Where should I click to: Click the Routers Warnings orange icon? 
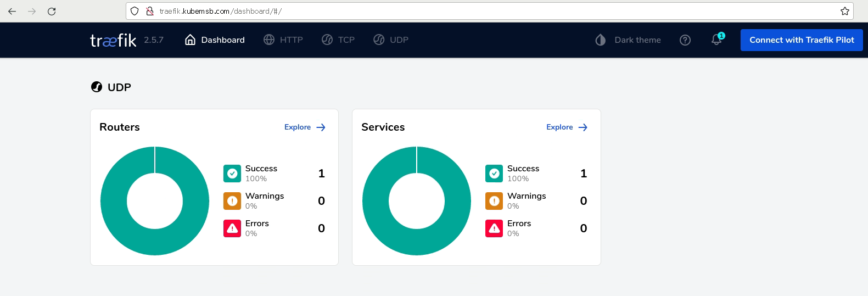click(x=232, y=201)
